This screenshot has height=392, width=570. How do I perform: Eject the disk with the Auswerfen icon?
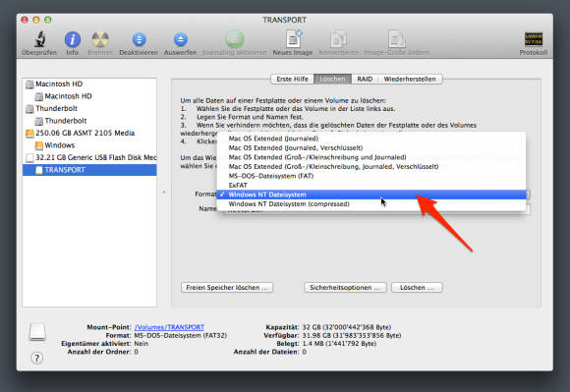[180, 39]
